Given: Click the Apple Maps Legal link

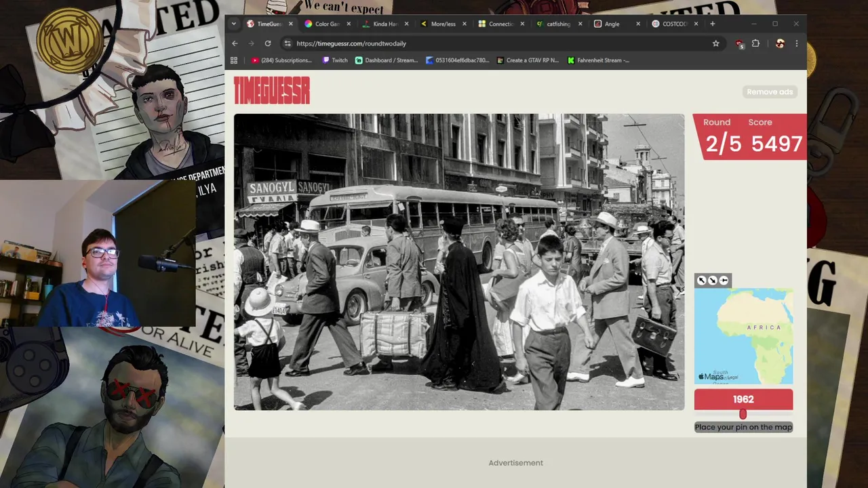Looking at the screenshot, I should point(731,378).
